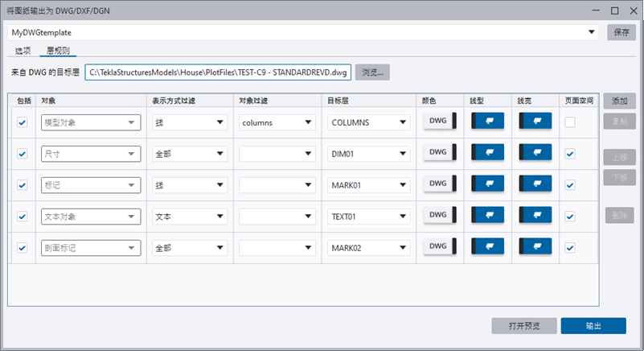This screenshot has height=351, width=644.
Task: Click the DWG color swatch for COLUMNS row
Action: pos(440,122)
